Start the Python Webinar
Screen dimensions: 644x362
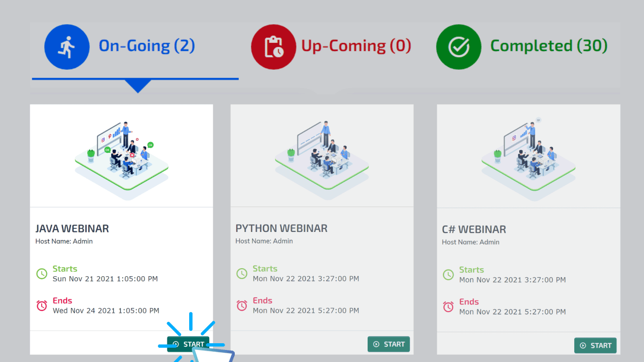point(389,344)
